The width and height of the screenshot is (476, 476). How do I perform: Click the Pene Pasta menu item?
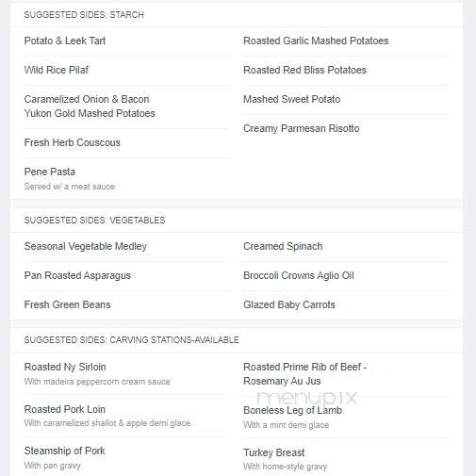tap(50, 172)
